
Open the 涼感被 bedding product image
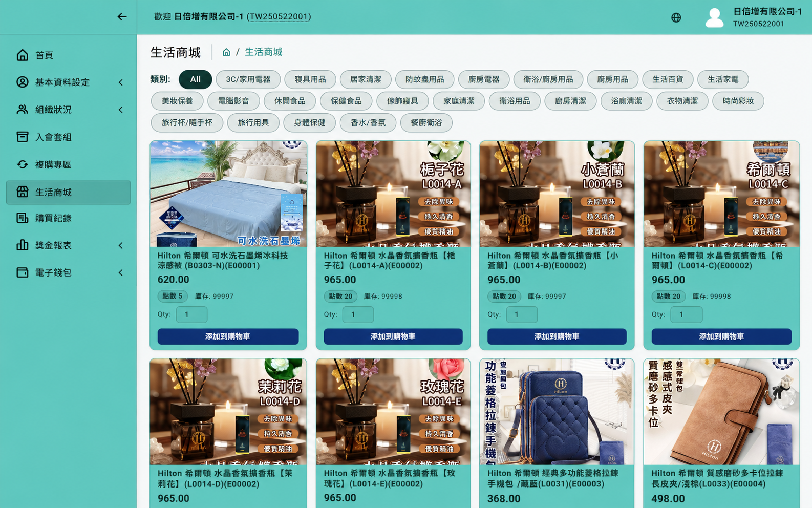pos(228,194)
